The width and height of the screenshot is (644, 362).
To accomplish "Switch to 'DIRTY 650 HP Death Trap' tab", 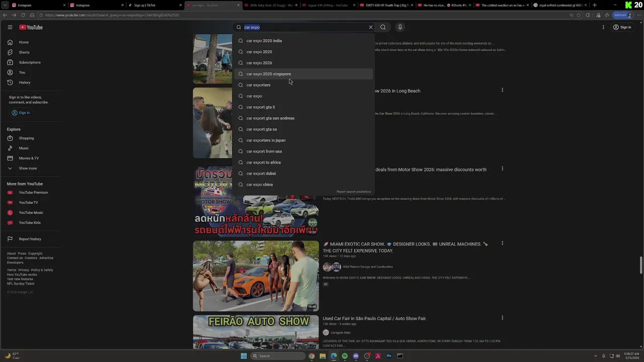I will point(387,5).
